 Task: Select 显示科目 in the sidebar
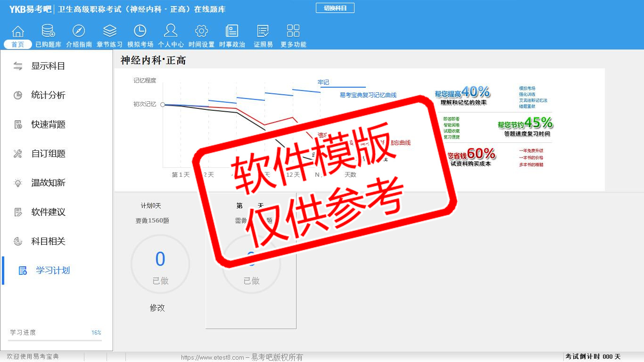[x=48, y=66]
